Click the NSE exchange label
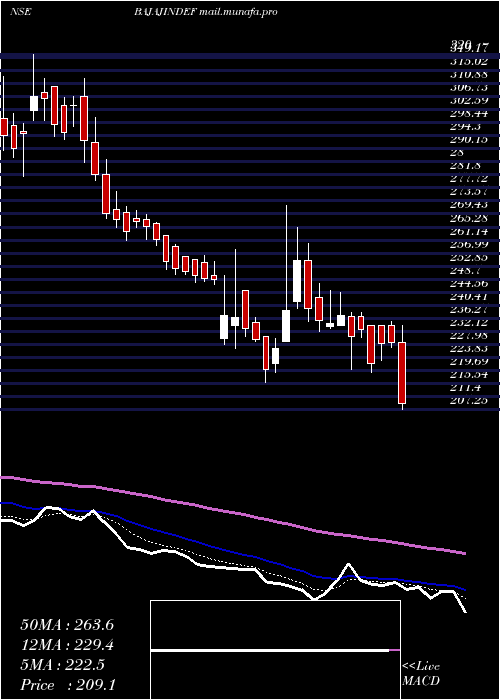 click(x=20, y=12)
